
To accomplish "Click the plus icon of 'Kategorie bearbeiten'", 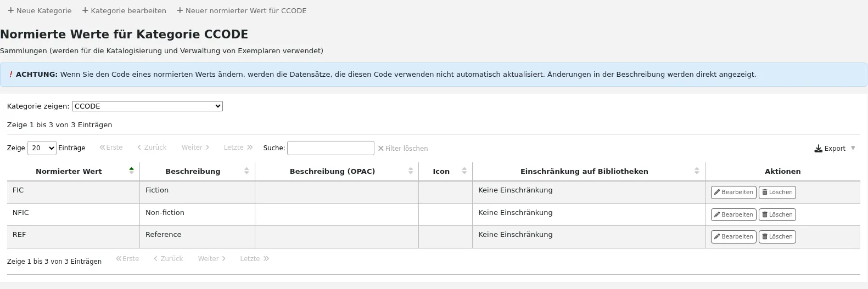I will [x=85, y=10].
